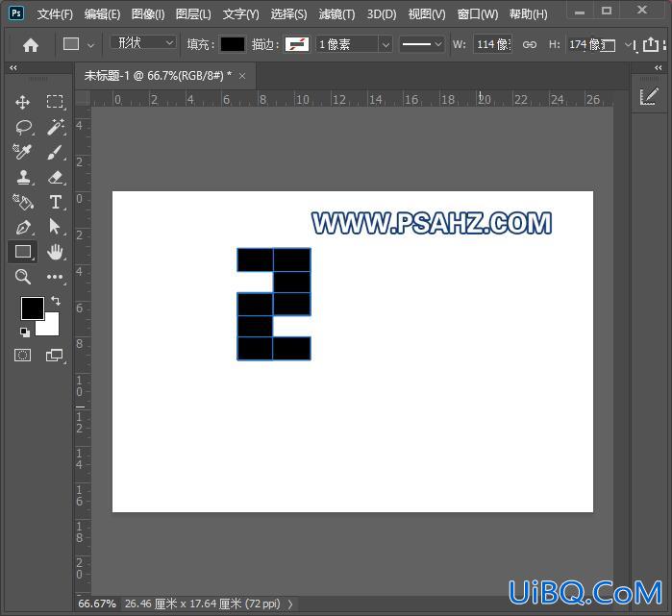Open the 图层(L) menu
The height and width of the screenshot is (616, 672).
pos(193,14)
